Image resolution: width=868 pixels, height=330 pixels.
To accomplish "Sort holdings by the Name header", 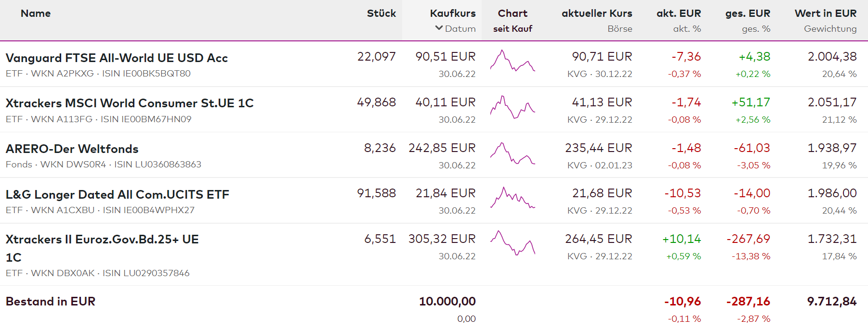I will [x=36, y=13].
